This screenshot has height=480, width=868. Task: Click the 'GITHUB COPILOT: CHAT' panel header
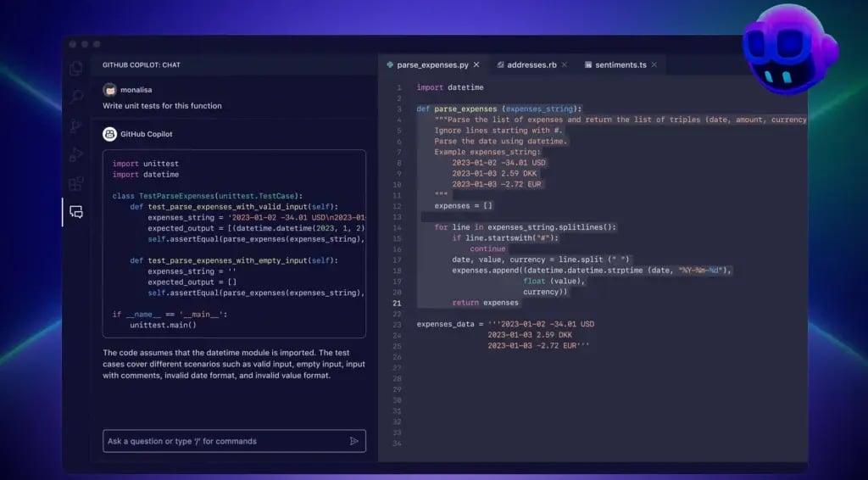[142, 64]
